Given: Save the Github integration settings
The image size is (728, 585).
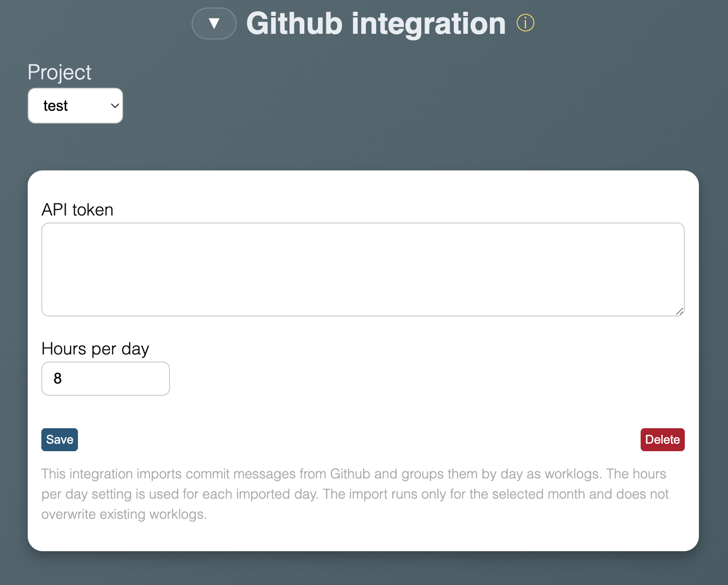Looking at the screenshot, I should click(x=60, y=439).
